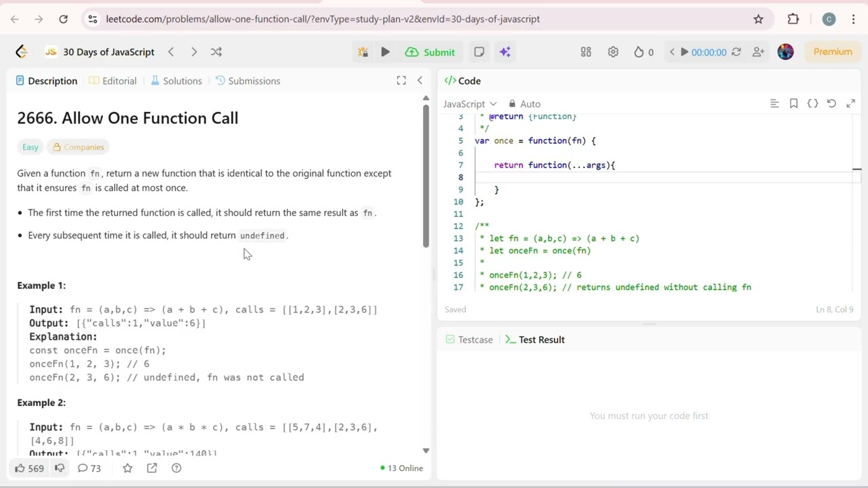The width and height of the screenshot is (868, 488).
Task: Pick a random problem shuffle icon
Action: pos(216,52)
